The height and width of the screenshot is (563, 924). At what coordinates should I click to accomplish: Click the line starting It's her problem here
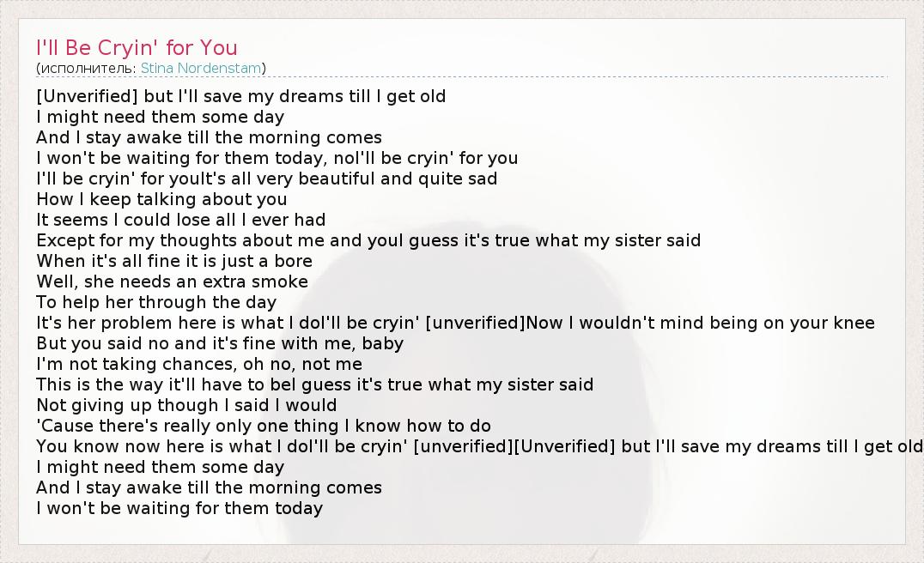[x=455, y=323]
